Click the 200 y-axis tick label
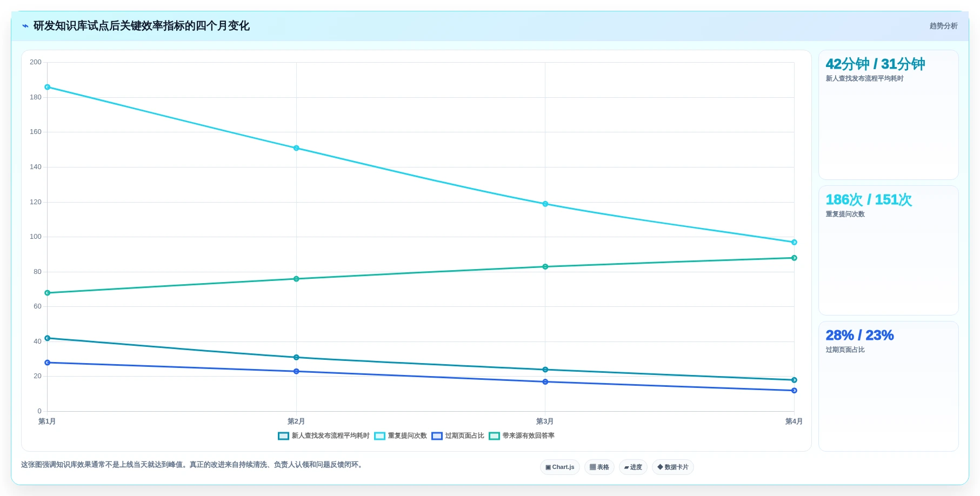This screenshot has width=980, height=496. (36, 62)
